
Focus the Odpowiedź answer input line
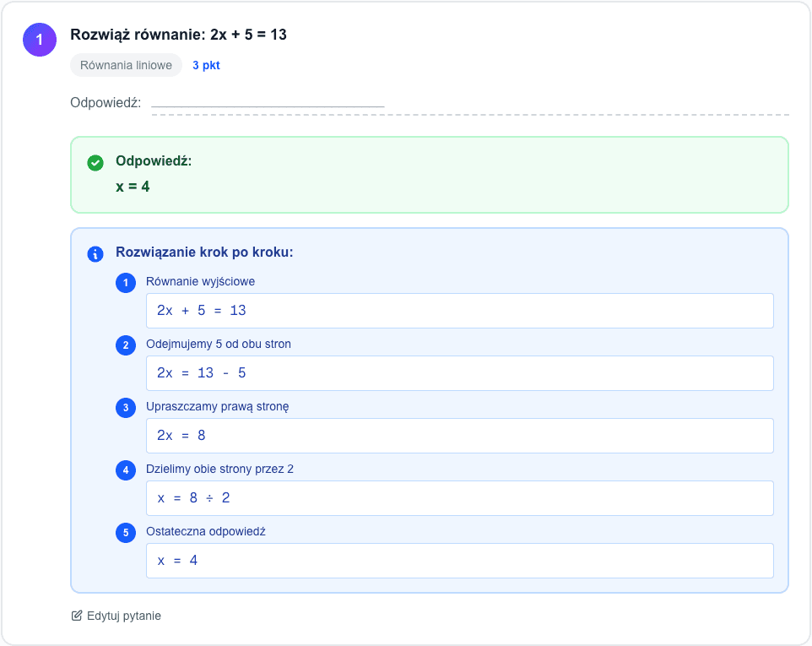click(x=268, y=102)
